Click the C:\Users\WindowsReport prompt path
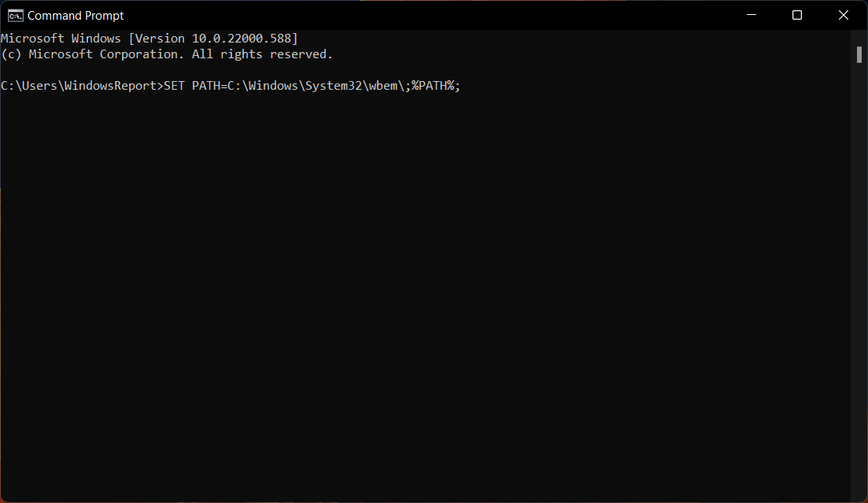This screenshot has height=503, width=868. (x=79, y=85)
